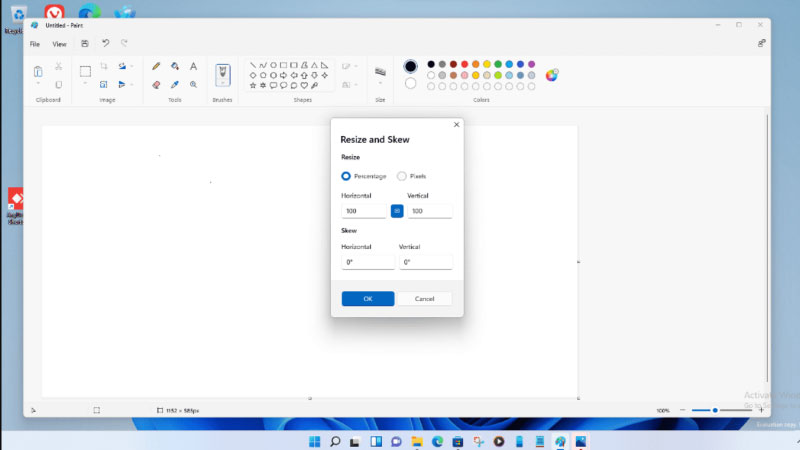Click the Resize Horizontal percentage field
Viewport: 800px width, 450px height.
364,211
